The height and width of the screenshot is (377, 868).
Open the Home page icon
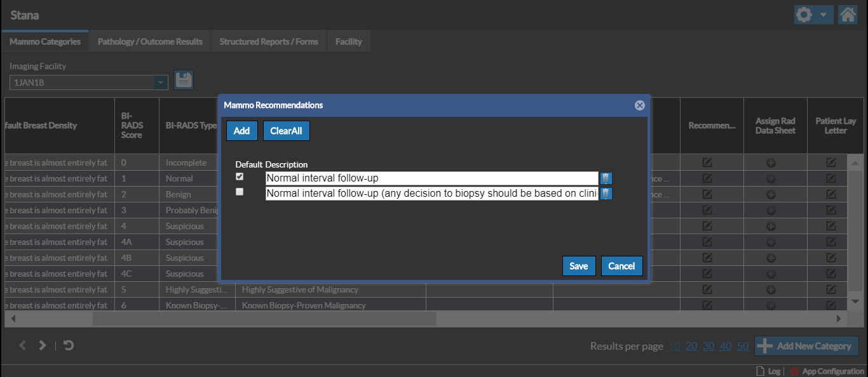click(848, 15)
